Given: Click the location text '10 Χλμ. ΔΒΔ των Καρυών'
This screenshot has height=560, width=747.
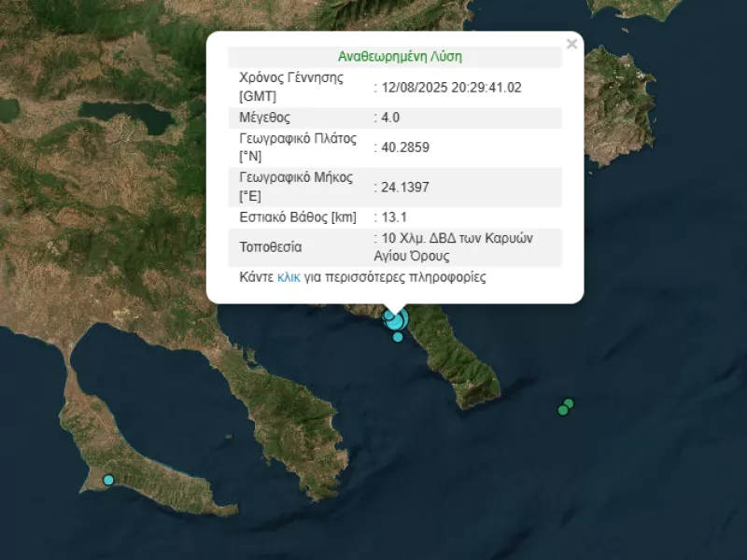Looking at the screenshot, I should click(x=458, y=238).
